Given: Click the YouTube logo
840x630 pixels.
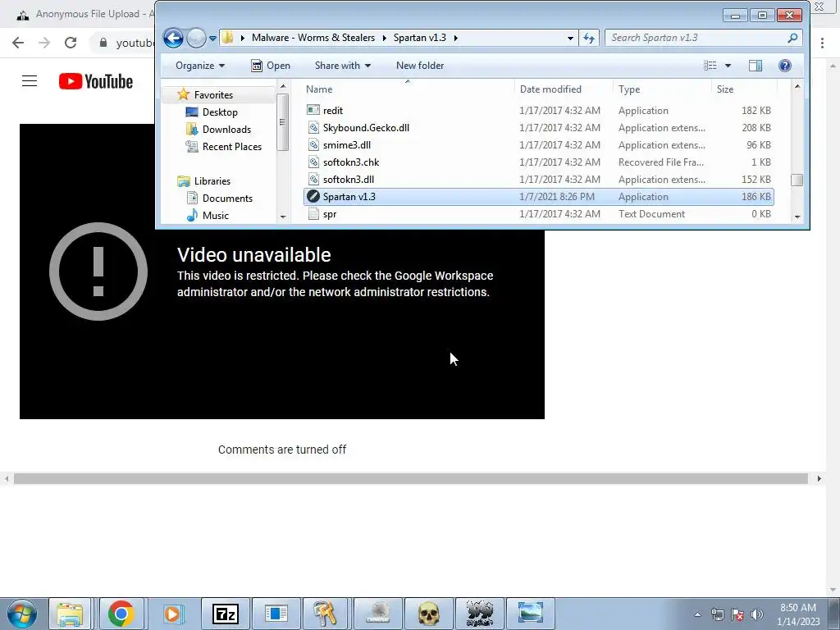Looking at the screenshot, I should pyautogui.click(x=96, y=81).
